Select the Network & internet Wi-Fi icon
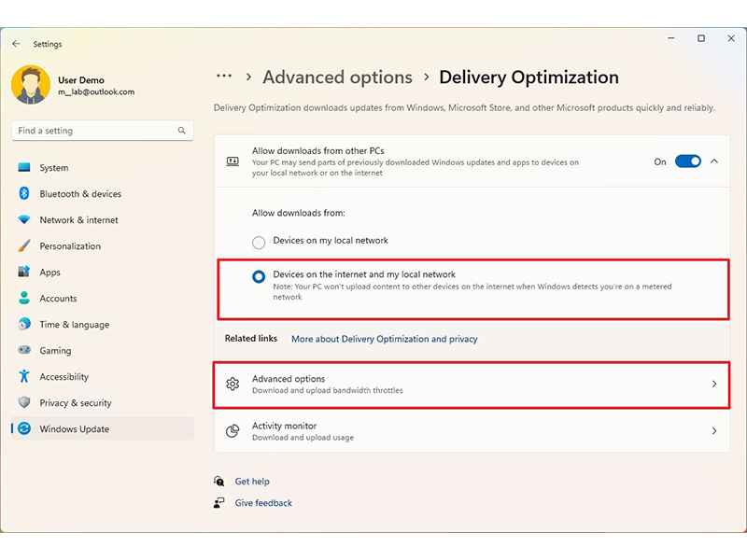The height and width of the screenshot is (560, 747). click(24, 219)
